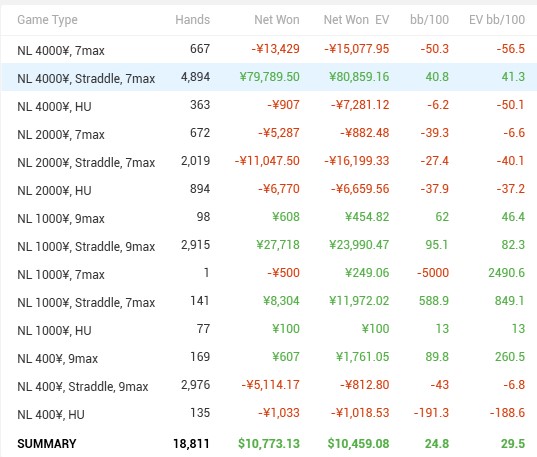Select the NL 2000¥, 7max row
The image size is (537, 457).
tap(268, 133)
